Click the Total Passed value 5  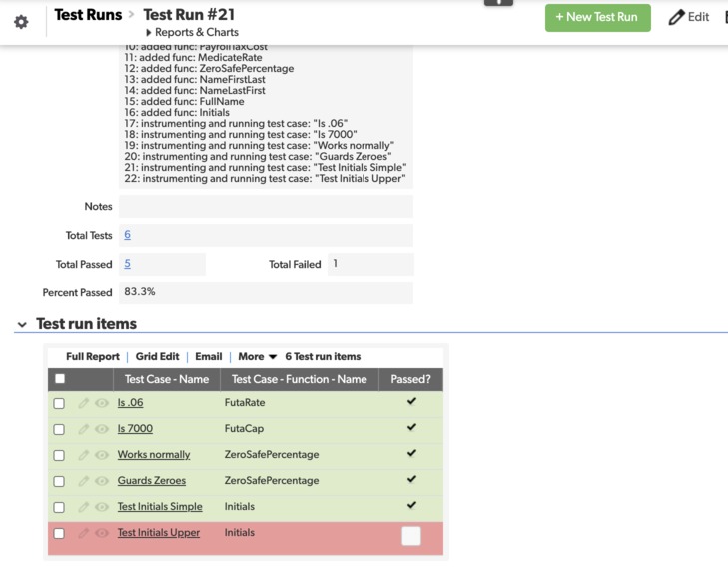point(127,264)
